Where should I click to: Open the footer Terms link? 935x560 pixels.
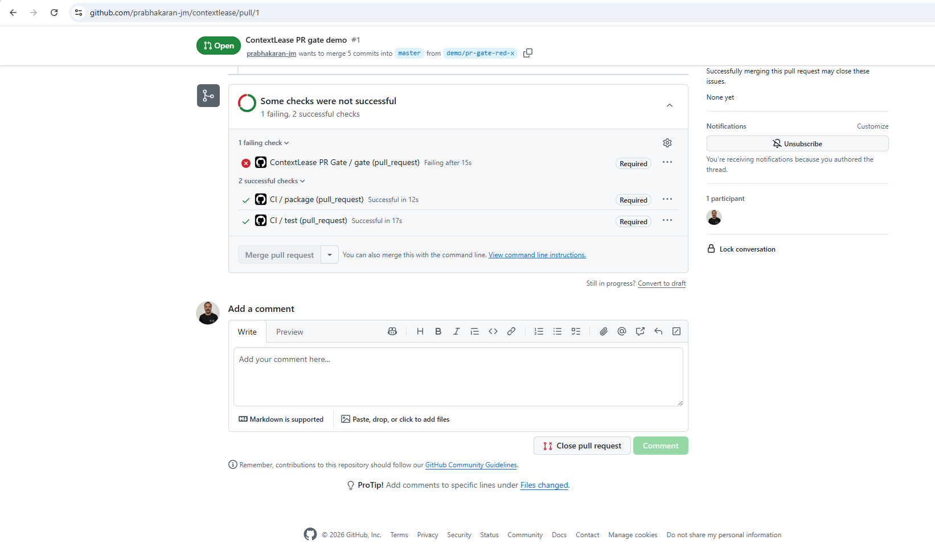coord(399,535)
